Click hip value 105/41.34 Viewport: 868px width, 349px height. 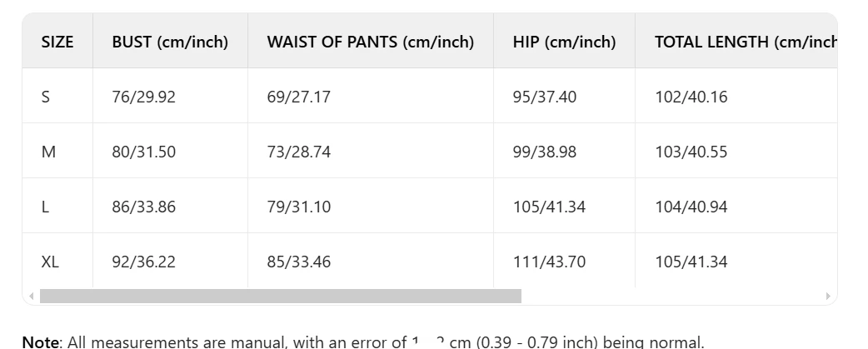(x=549, y=207)
